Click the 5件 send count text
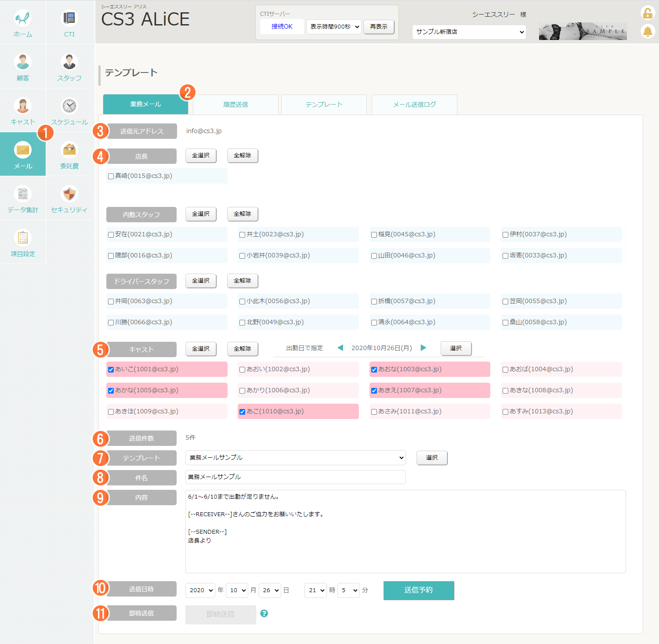659x644 pixels. pos(190,438)
